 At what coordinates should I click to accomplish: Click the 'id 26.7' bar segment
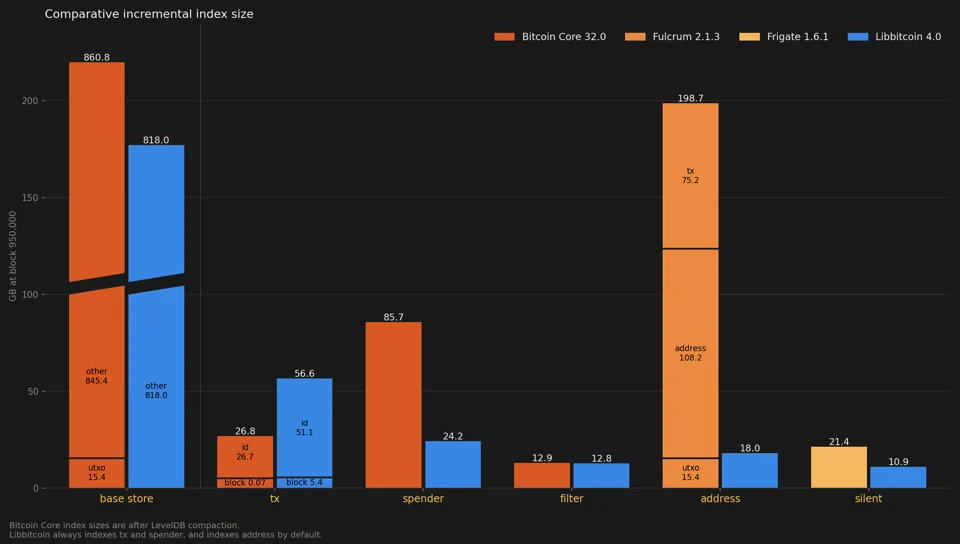(245, 456)
